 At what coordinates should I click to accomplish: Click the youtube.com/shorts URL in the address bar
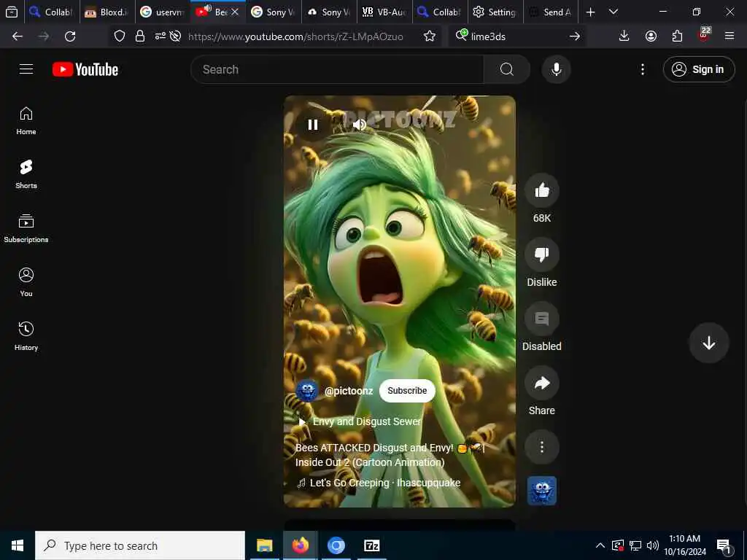click(295, 36)
